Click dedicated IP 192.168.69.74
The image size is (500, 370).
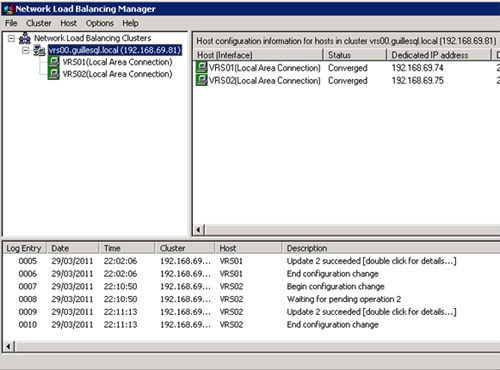[418, 68]
